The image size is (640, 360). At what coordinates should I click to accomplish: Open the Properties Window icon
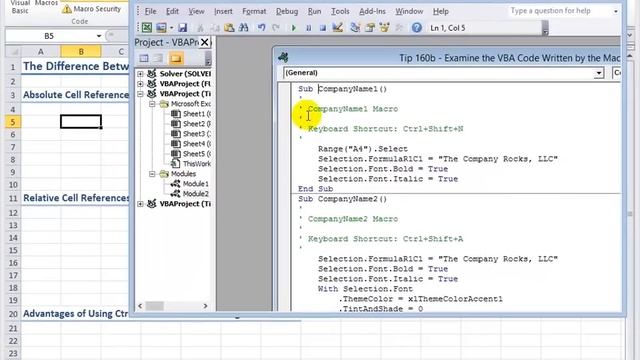click(x=370, y=28)
